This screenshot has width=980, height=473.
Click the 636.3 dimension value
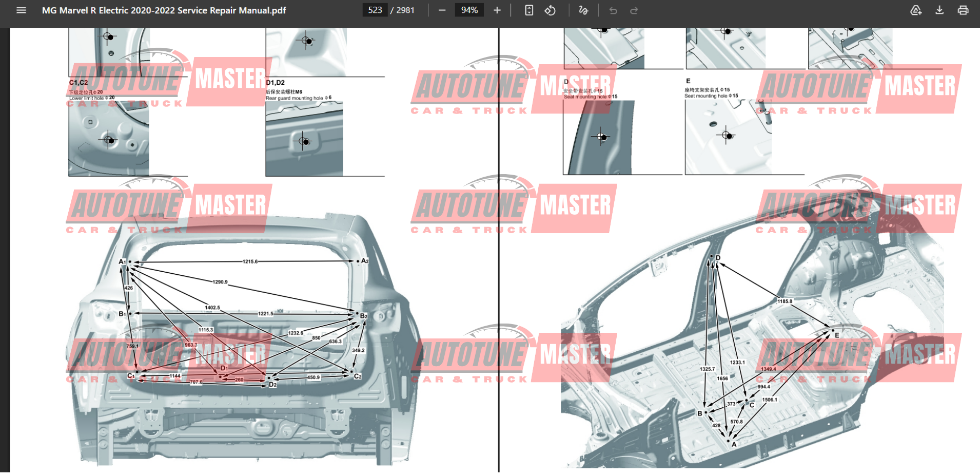[x=335, y=341]
